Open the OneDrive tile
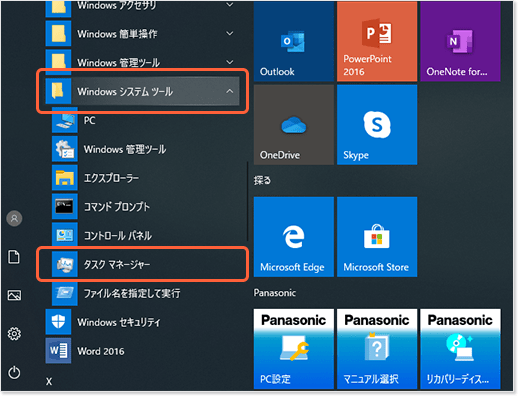Image resolution: width=518 pixels, height=400 pixels. point(293,125)
